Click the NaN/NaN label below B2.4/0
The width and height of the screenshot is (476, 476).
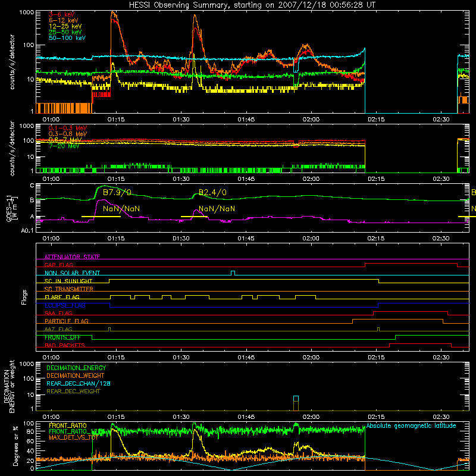click(x=217, y=209)
